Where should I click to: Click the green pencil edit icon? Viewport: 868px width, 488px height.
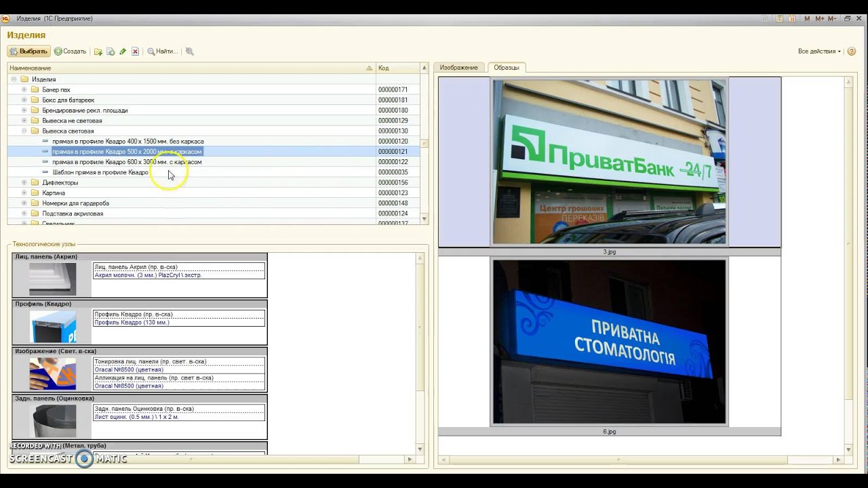click(x=123, y=52)
